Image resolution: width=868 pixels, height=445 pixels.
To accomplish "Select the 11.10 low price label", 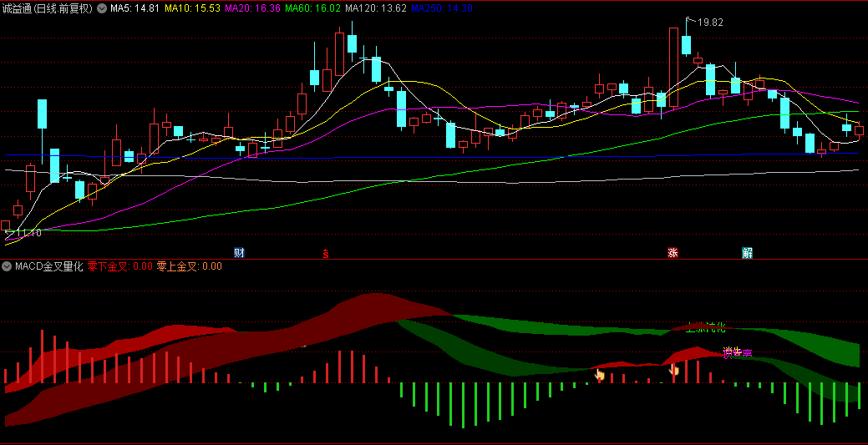I will click(28, 232).
